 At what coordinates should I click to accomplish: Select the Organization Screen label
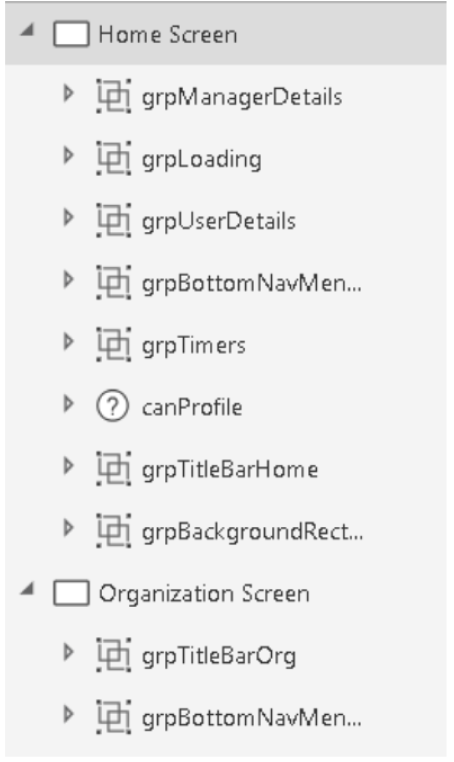204,594
